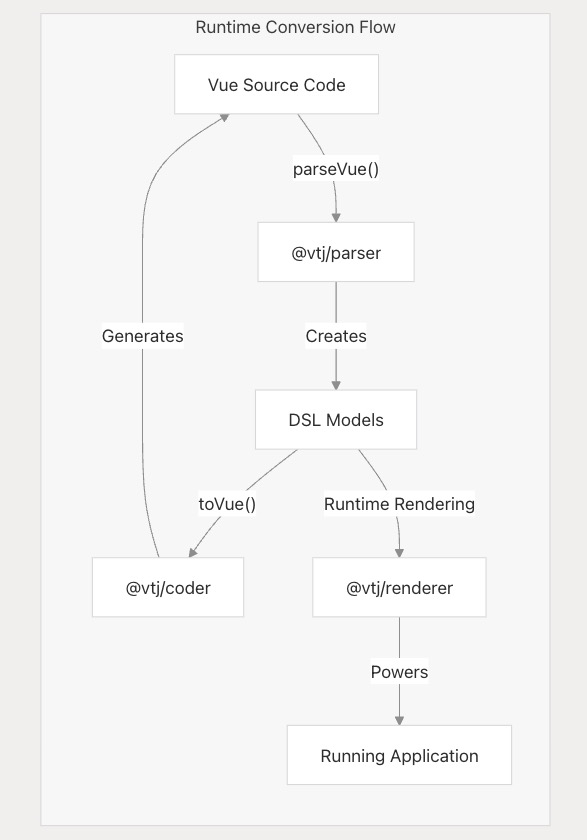Click the @vtj/renderer node box
Screen dimensions: 587x840
click(x=399, y=587)
